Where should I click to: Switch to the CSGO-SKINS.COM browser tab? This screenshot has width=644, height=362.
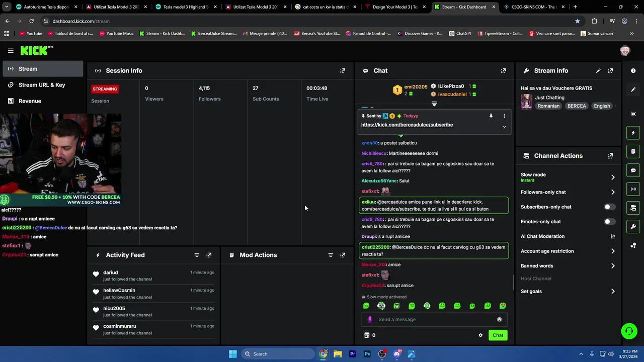[x=534, y=7]
